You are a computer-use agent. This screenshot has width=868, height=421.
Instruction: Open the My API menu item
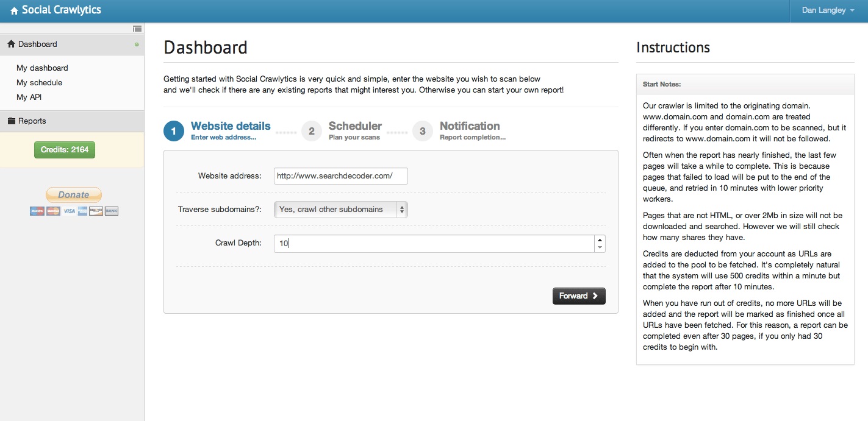(29, 97)
